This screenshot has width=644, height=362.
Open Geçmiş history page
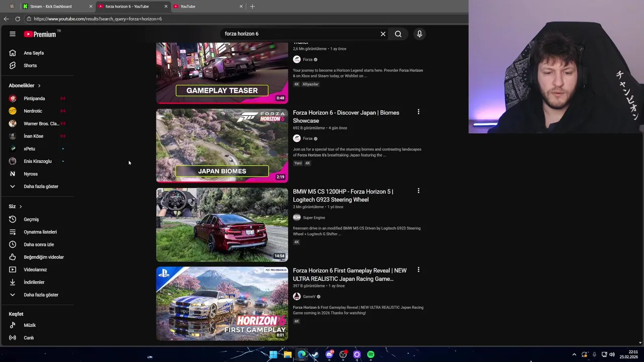(x=31, y=219)
